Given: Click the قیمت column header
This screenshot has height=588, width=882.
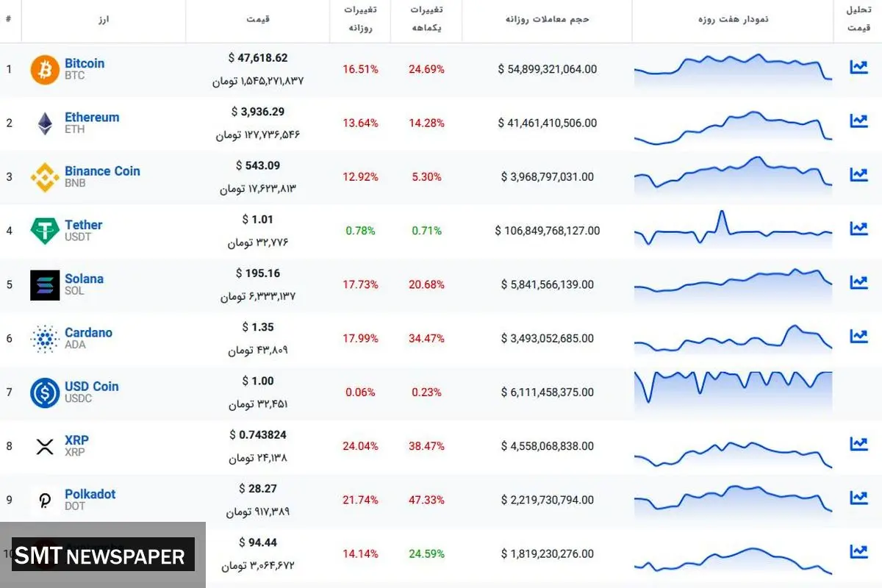Looking at the screenshot, I should (x=258, y=19).
